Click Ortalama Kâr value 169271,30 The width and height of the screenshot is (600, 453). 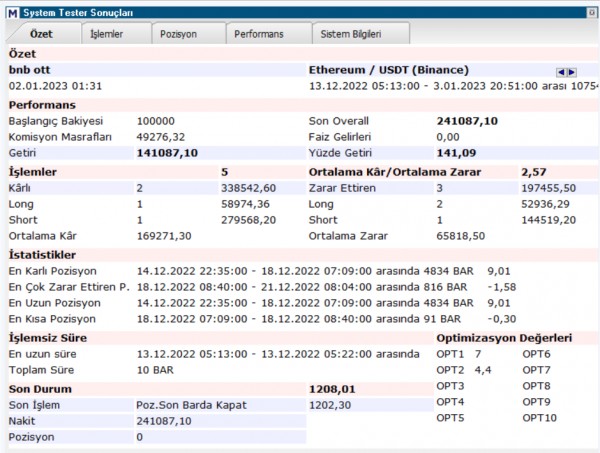[x=164, y=236]
